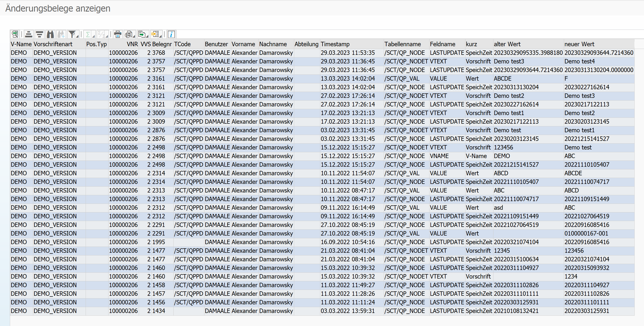
Task: Click the Subtotals icon in toolbar
Action: [101, 34]
